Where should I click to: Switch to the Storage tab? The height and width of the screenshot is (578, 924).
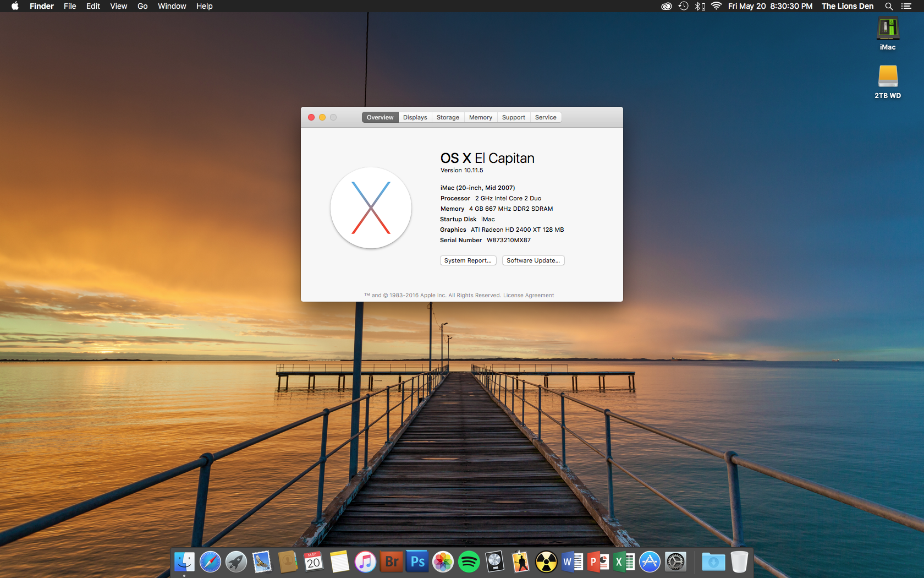point(448,117)
